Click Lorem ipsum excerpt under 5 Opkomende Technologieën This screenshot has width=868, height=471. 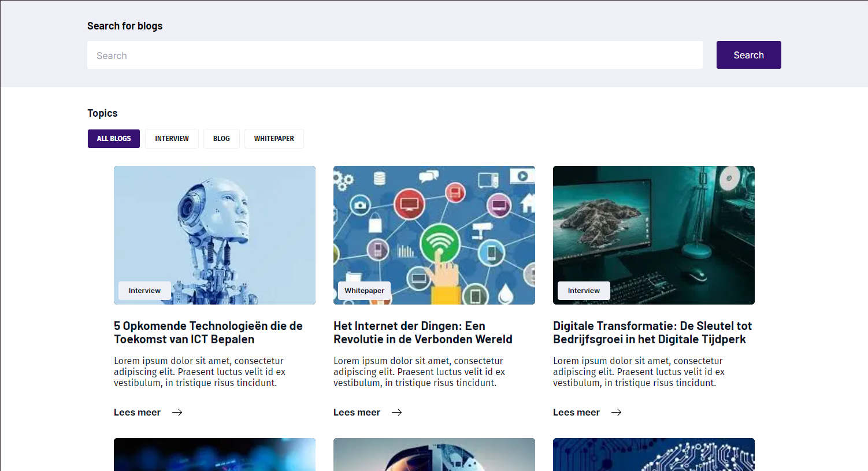pyautogui.click(x=199, y=372)
